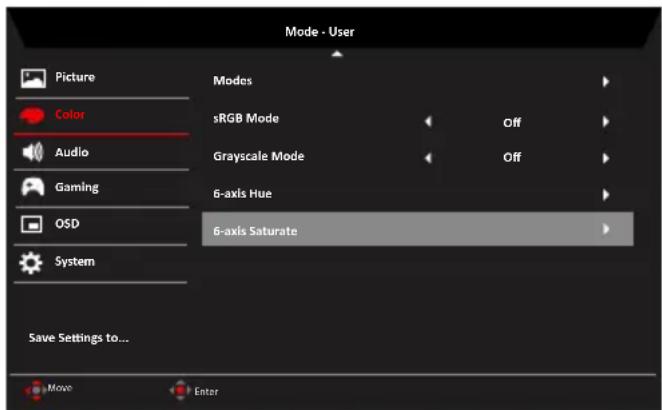Screen dimensions: 662x410
Task: Click the Move hint text
Action: click(x=60, y=388)
